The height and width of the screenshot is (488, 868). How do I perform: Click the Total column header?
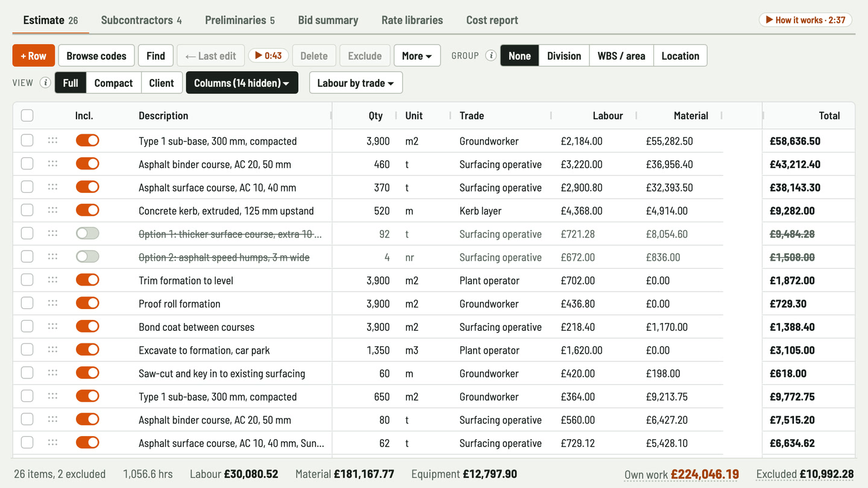pyautogui.click(x=829, y=116)
